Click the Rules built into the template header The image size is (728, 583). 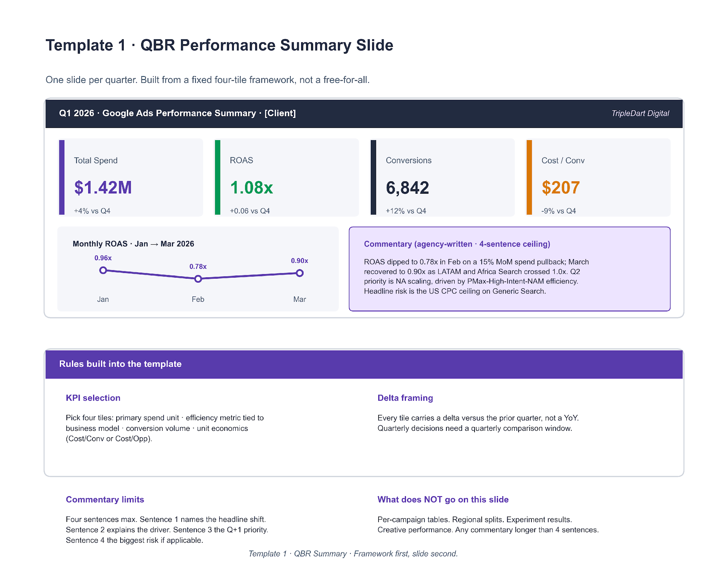tap(120, 364)
